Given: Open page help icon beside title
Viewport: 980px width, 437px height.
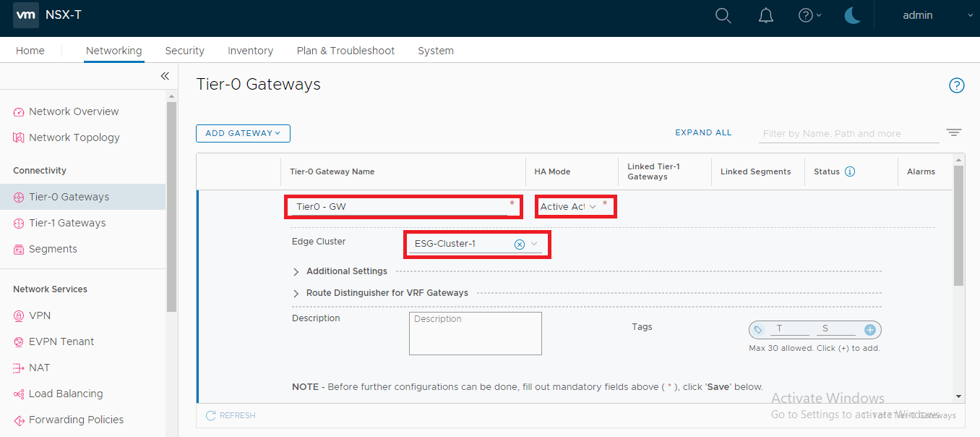Looking at the screenshot, I should pos(957,85).
